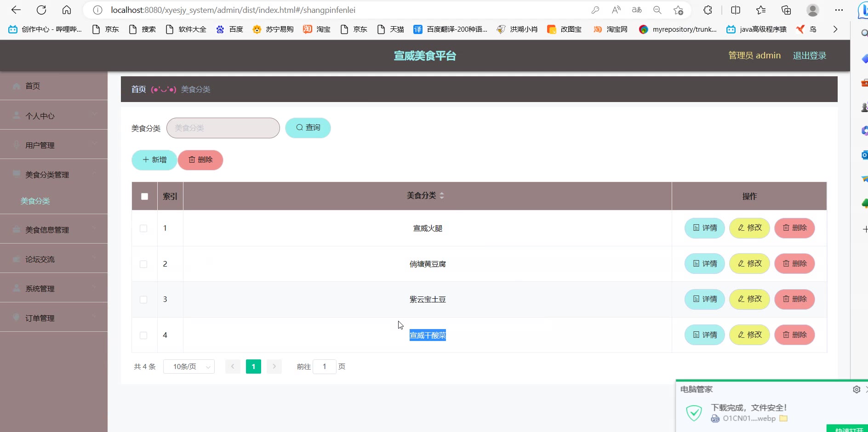Click the chevron beside 论坛交流
Screen dimensions: 868x432
coord(94,258)
